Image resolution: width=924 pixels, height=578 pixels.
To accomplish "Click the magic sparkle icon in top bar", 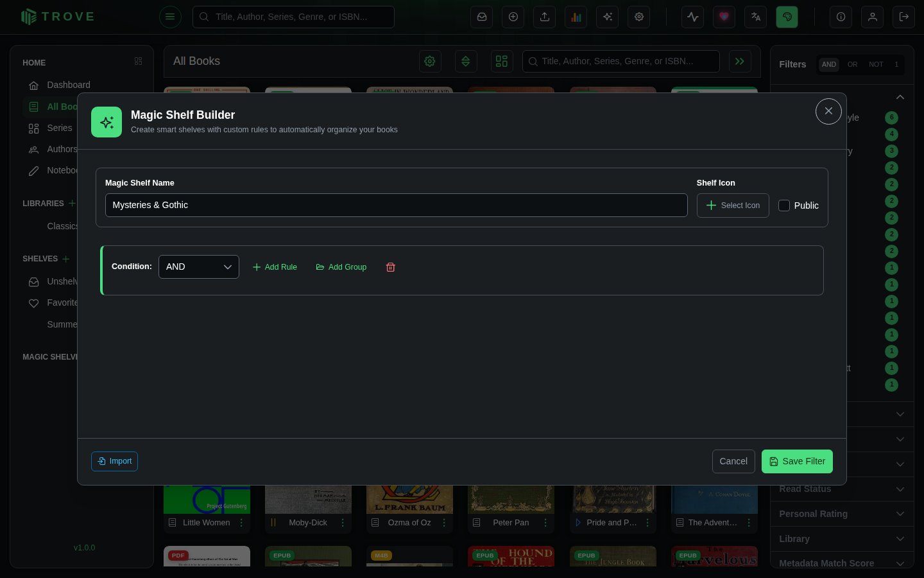I will tap(608, 17).
